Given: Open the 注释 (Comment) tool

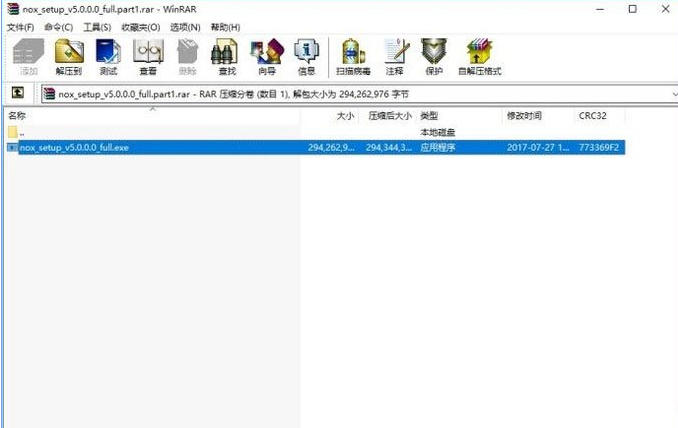Looking at the screenshot, I should (x=395, y=57).
